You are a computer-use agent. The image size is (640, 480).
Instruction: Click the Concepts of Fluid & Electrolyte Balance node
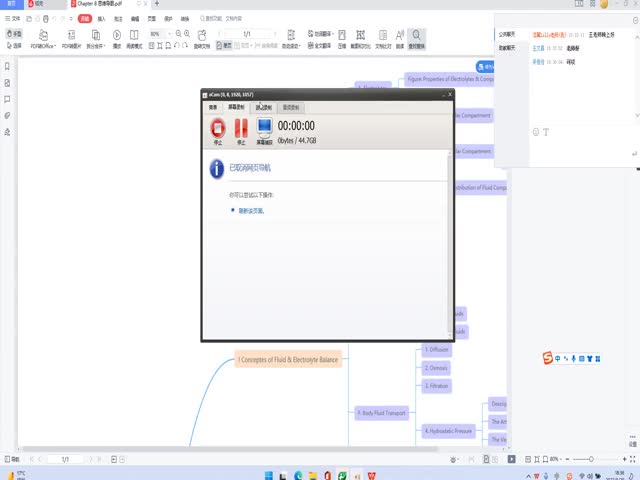pyautogui.click(x=288, y=359)
